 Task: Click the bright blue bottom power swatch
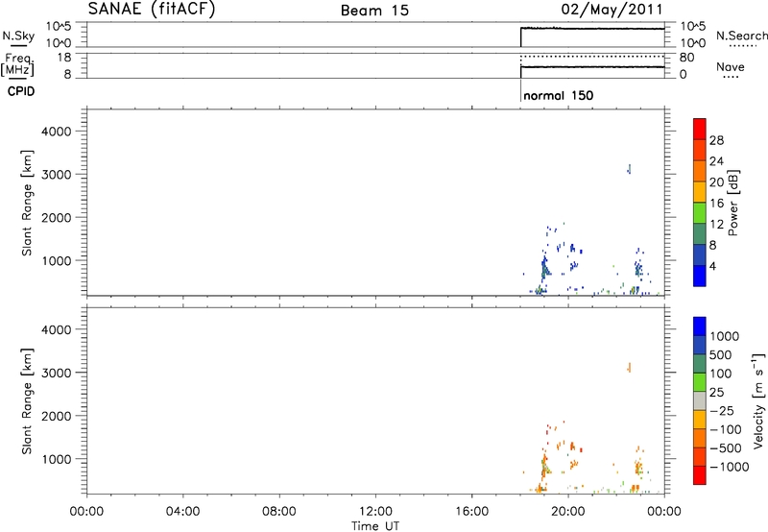(700, 276)
